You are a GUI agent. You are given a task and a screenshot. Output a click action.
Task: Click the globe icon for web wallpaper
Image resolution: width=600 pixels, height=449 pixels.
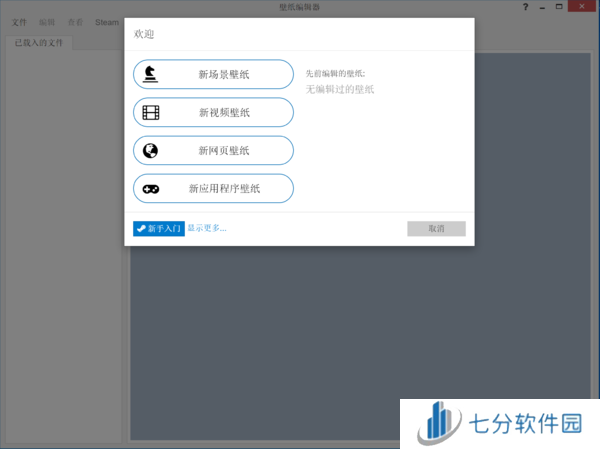151,150
